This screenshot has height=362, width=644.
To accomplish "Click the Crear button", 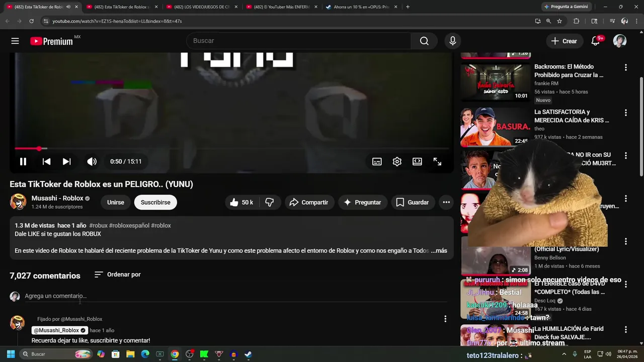I will point(565,41).
